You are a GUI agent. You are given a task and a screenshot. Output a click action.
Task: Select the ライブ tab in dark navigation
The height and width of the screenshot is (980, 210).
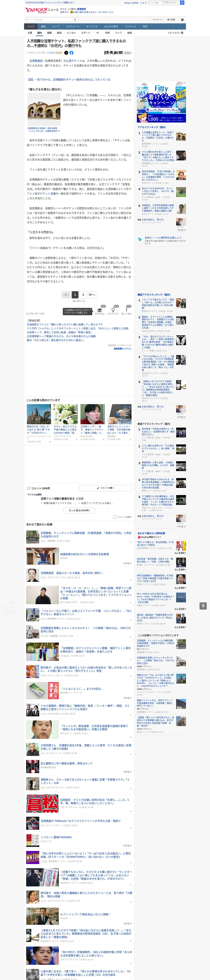pos(56,27)
